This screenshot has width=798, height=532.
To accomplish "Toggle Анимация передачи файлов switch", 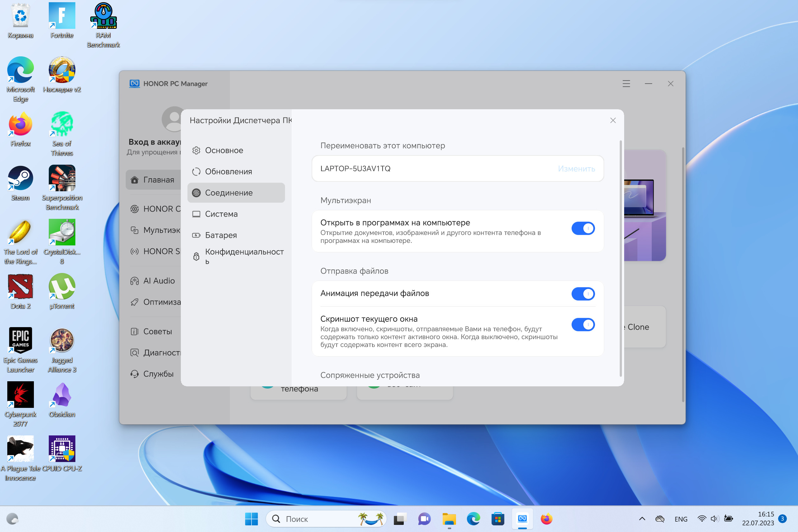I will [583, 294].
